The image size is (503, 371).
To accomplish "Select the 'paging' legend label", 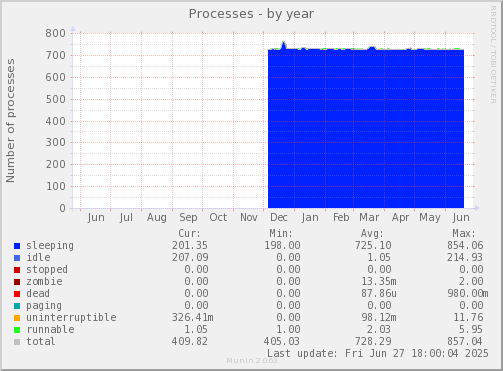I will point(44,306).
